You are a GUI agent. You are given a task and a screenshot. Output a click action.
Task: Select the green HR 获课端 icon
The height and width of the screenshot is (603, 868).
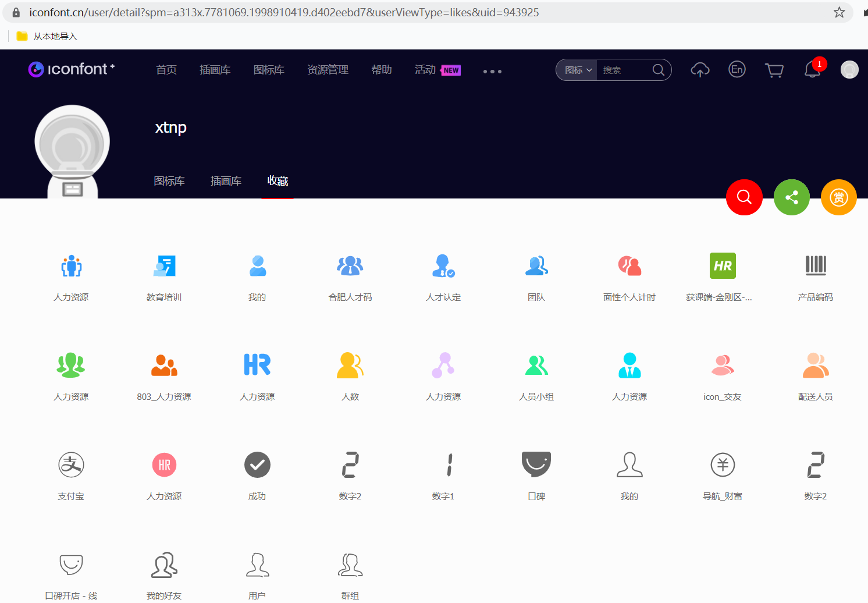[723, 266]
